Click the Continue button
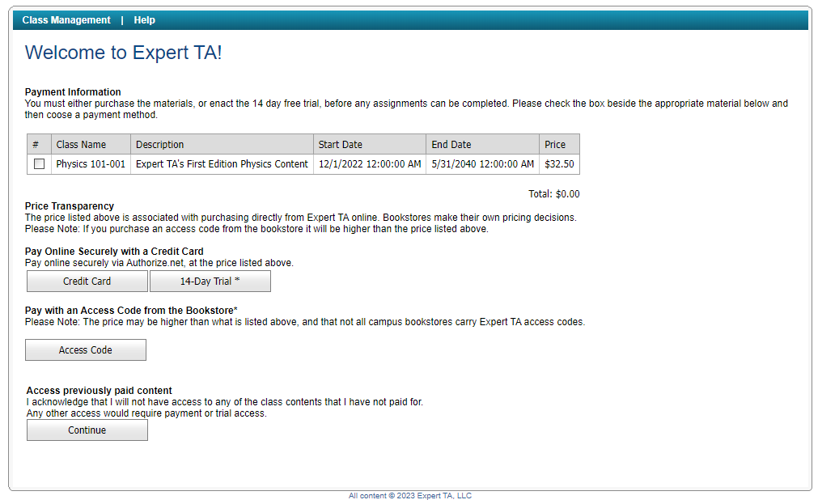The width and height of the screenshot is (818, 504). coord(87,430)
